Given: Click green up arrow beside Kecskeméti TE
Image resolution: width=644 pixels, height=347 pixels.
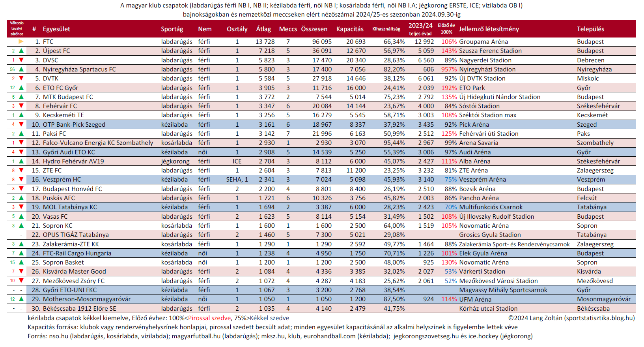Looking at the screenshot, I should pos(21,115).
